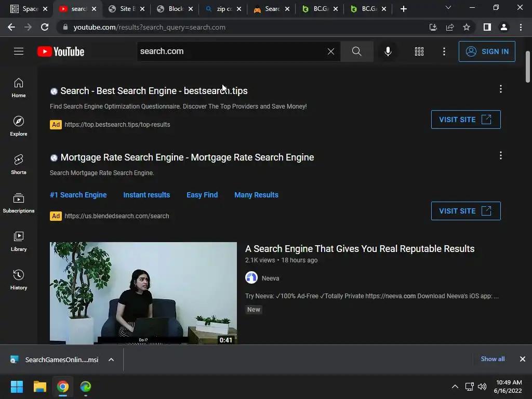Open the Neeva video thumbnail

pyautogui.click(x=143, y=293)
